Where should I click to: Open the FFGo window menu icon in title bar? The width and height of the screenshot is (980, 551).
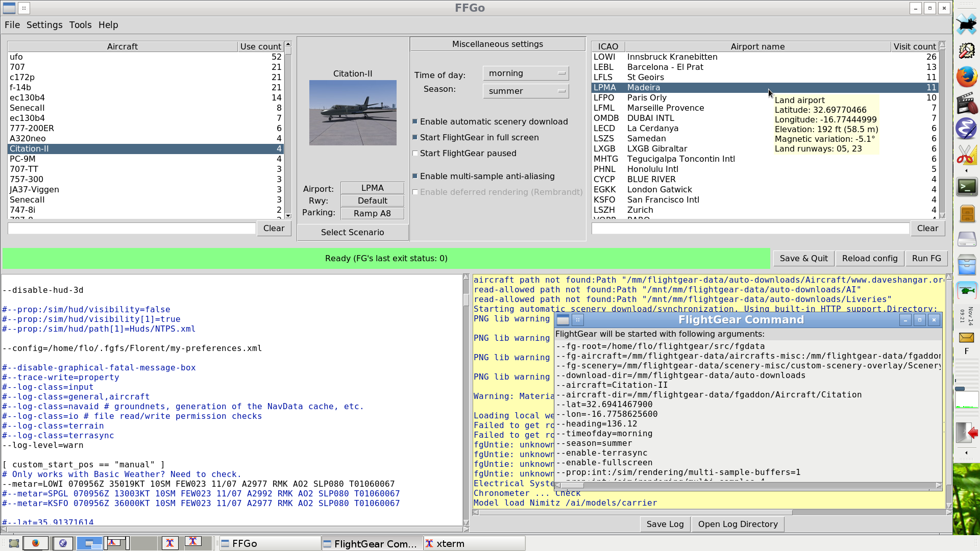[x=9, y=8]
